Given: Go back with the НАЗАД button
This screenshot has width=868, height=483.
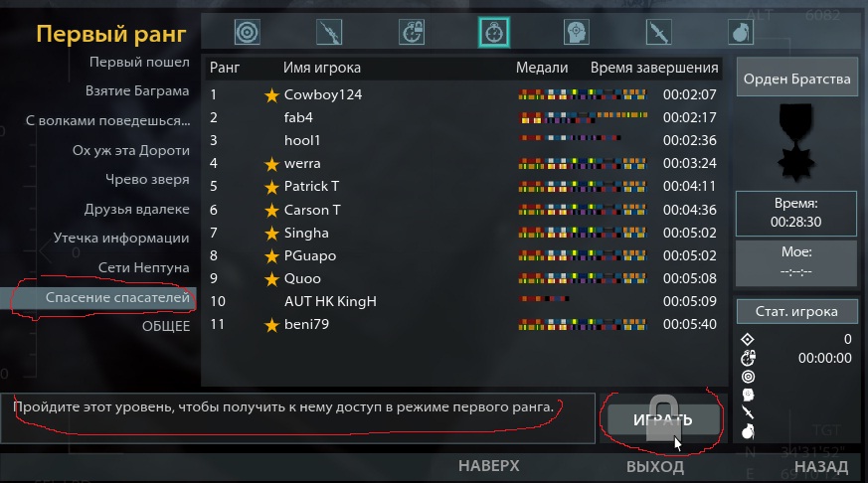Looking at the screenshot, I should click(821, 466).
